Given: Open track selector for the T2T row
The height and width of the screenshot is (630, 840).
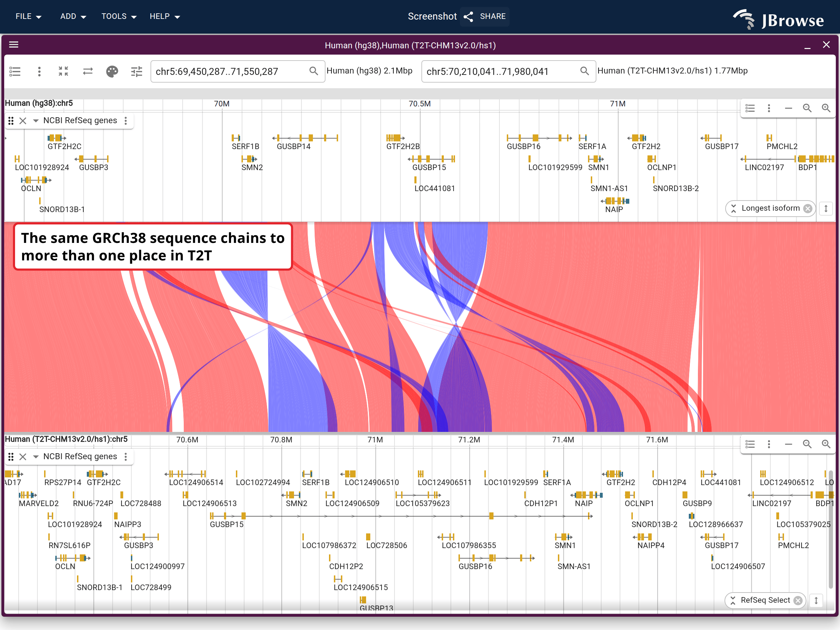Looking at the screenshot, I should [750, 444].
